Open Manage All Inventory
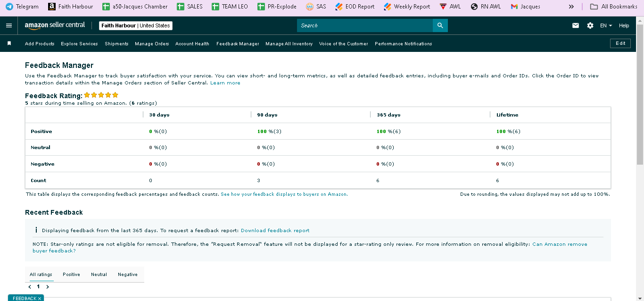The height and width of the screenshot is (301, 644). (x=289, y=43)
